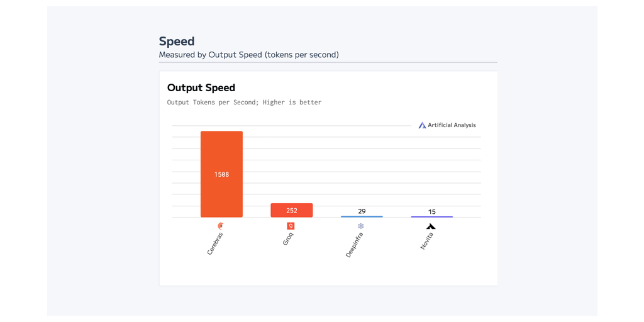Open the Artificial Analysis watermark text link

point(452,125)
